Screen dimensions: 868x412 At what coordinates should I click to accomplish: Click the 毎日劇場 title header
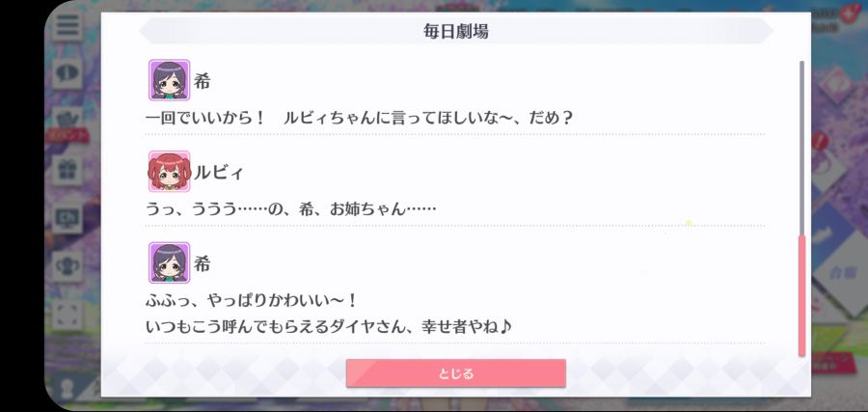click(455, 31)
